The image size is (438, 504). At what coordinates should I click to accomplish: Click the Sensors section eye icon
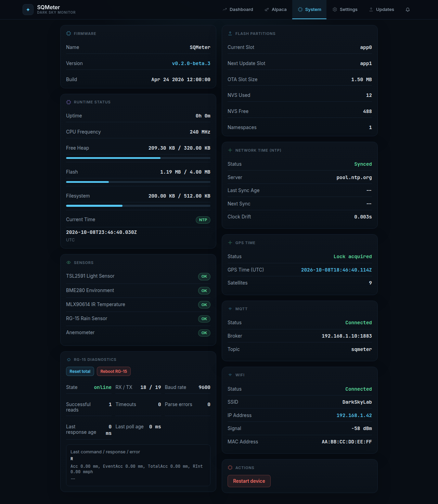68,263
